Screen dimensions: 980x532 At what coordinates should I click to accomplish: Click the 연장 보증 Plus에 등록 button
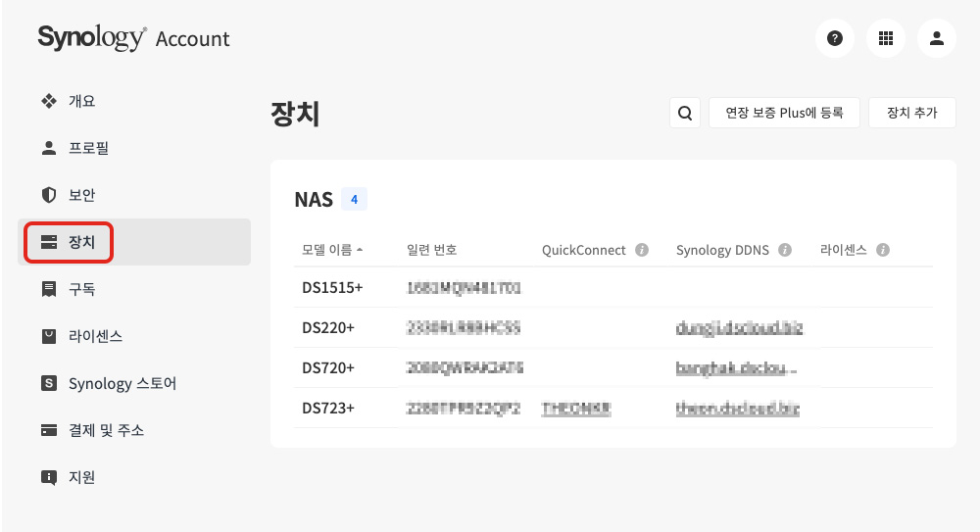pos(784,113)
